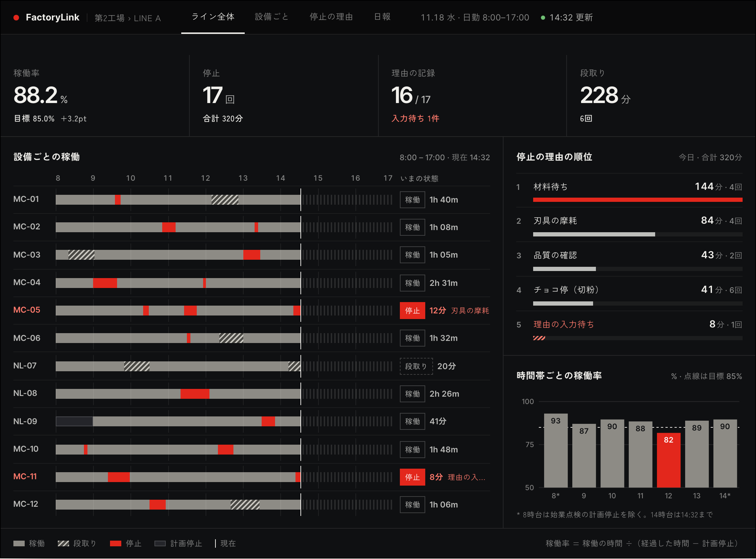The image size is (756, 559).
Task: Click the MC-03 red stop segment
Action: tap(252, 255)
